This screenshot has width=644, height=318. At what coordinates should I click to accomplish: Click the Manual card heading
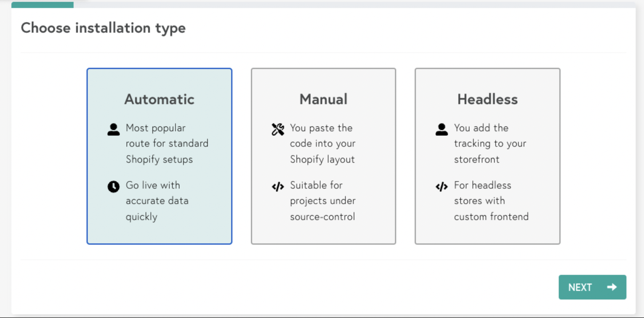coord(323,99)
